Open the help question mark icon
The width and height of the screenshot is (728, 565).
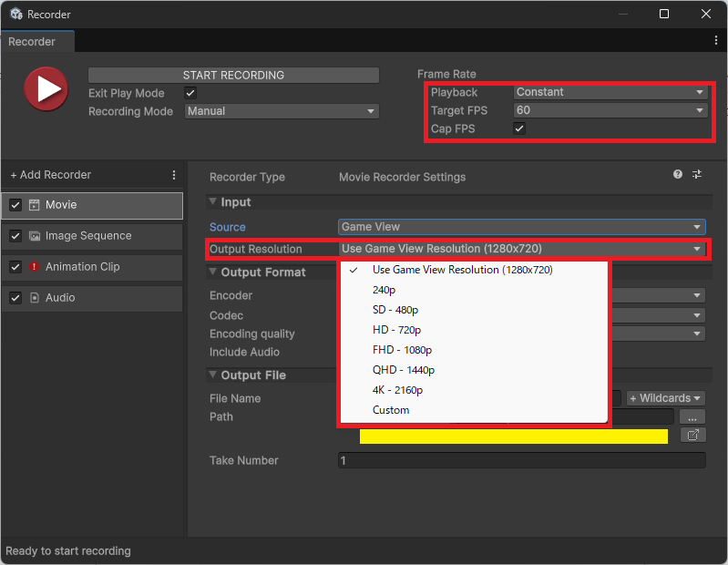point(678,175)
